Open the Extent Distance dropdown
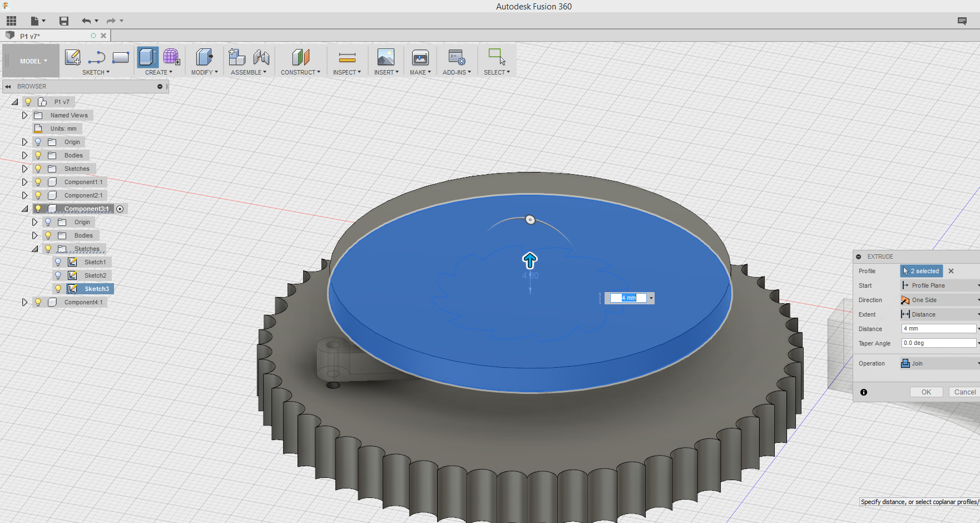The width and height of the screenshot is (980, 523). 940,314
